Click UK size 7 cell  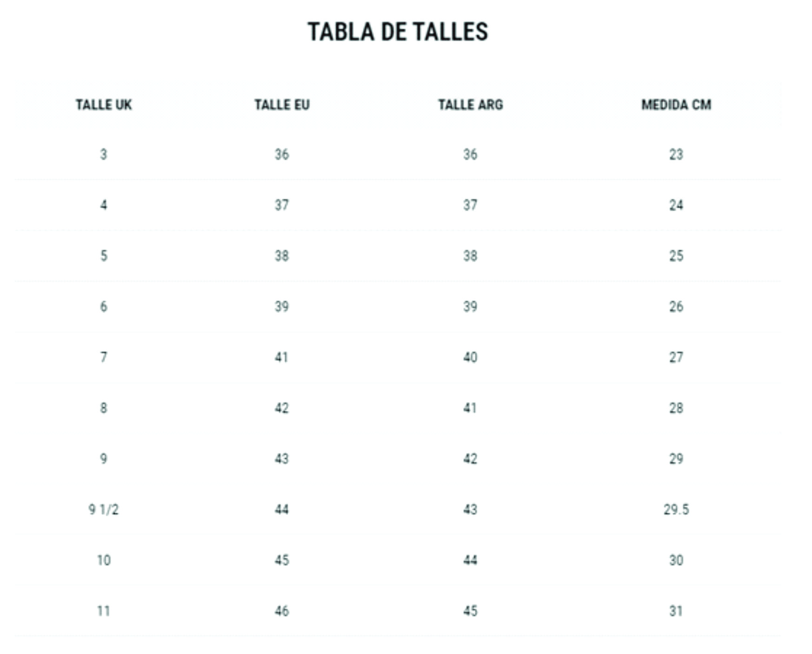[x=104, y=358]
